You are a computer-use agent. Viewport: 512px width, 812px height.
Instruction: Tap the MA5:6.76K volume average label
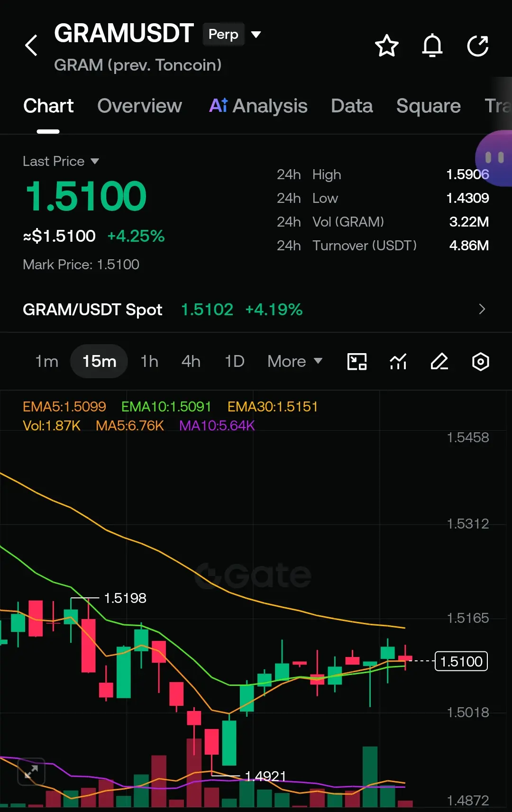[130, 426]
